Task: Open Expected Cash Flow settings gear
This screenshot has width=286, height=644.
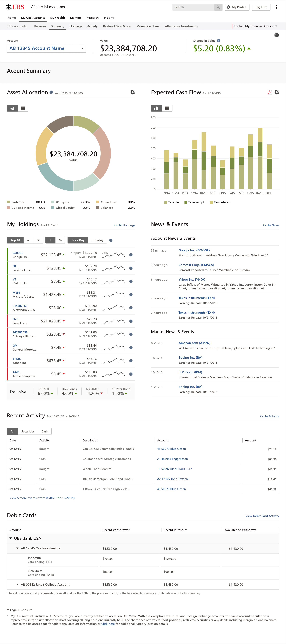Action: point(277,92)
